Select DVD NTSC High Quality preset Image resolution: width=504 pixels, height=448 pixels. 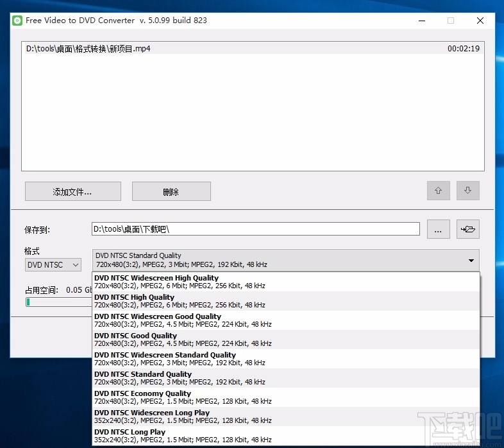[286, 301]
